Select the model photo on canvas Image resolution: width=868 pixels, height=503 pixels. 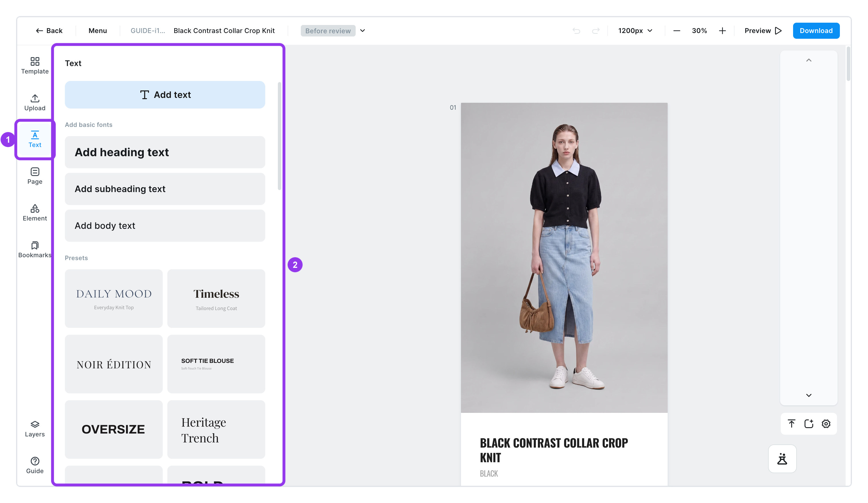tap(564, 258)
